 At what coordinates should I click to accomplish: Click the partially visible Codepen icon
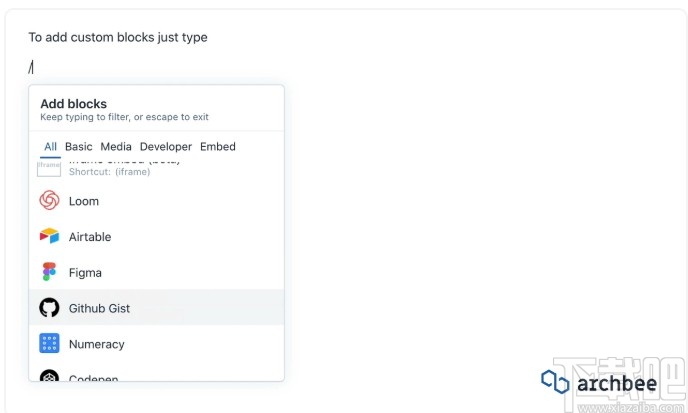(49, 377)
